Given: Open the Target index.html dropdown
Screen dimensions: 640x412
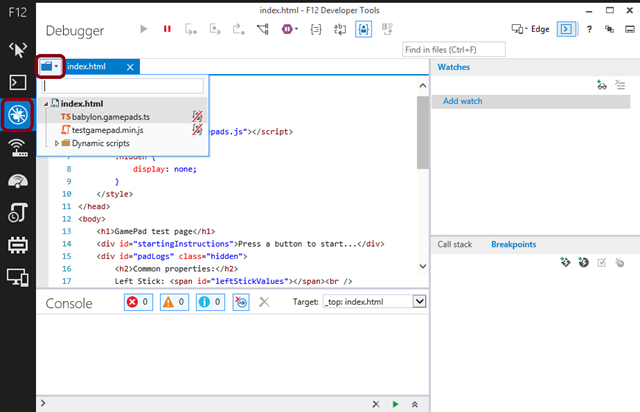Looking at the screenshot, I should pos(375,302).
